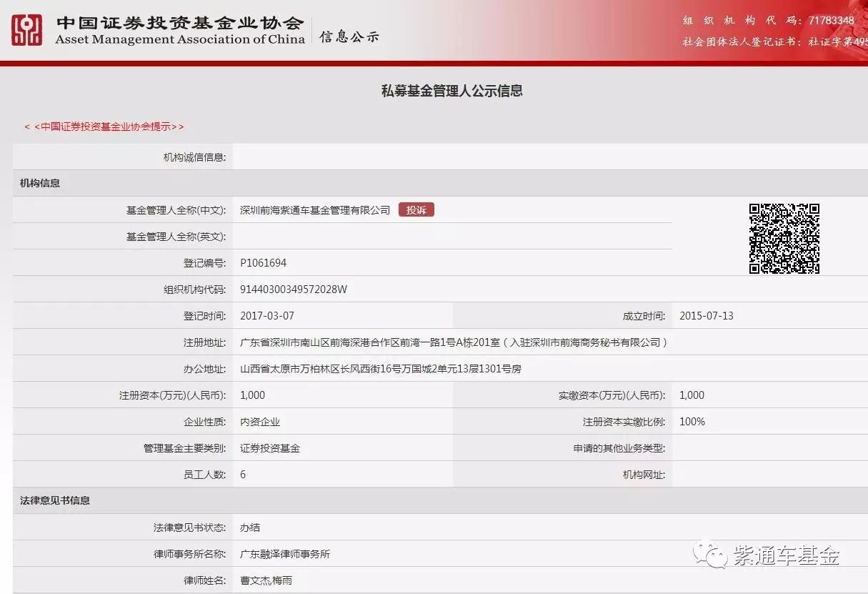The height and width of the screenshot is (594, 868).
Task: Click the 信息公示 header text
Action: point(349,36)
